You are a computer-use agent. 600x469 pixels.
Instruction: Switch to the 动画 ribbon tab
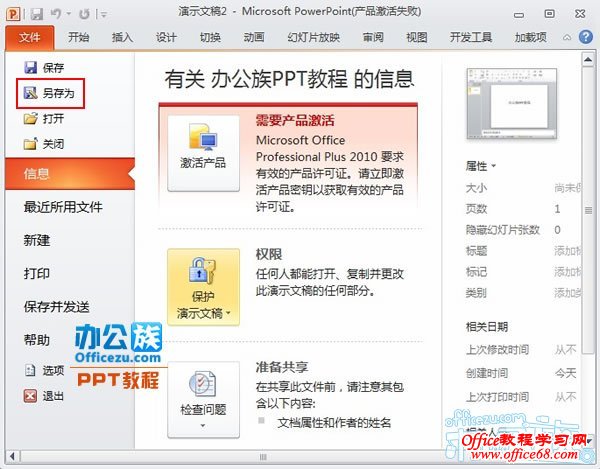[x=254, y=37]
